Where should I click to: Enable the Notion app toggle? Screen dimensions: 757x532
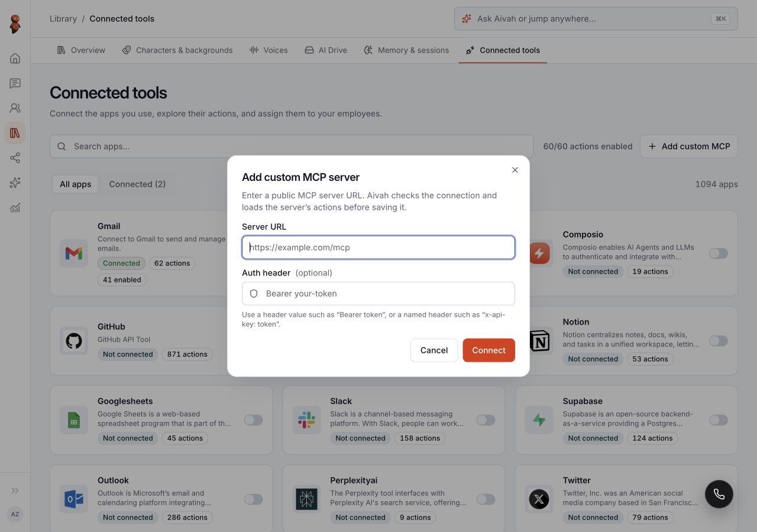coord(719,341)
